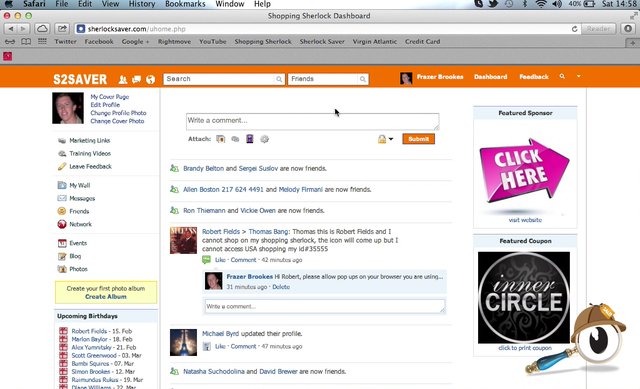
Task: Open the header dropdown arrow after search icon
Action: [x=578, y=76]
